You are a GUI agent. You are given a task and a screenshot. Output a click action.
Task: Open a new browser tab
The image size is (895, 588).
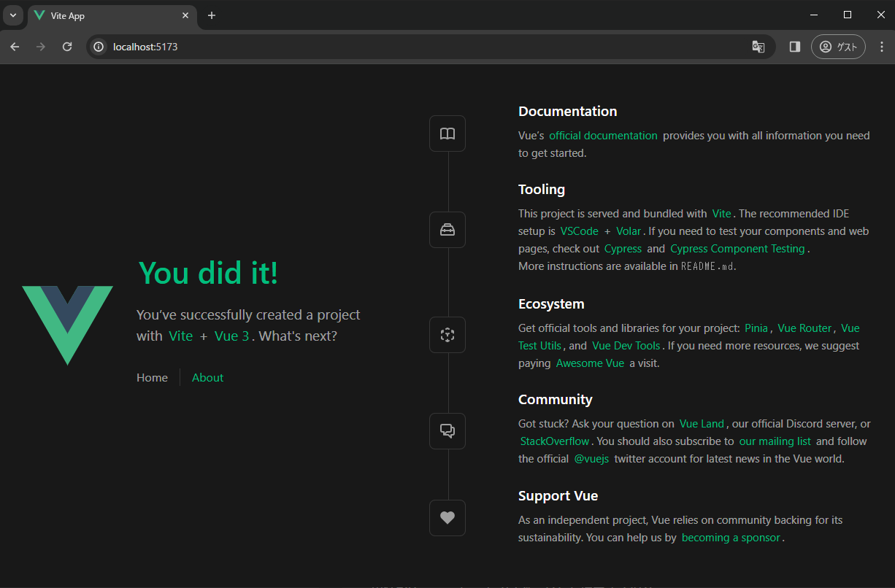click(212, 15)
